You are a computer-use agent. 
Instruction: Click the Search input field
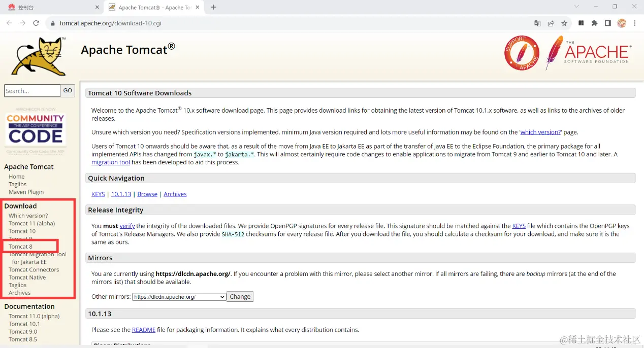click(33, 91)
